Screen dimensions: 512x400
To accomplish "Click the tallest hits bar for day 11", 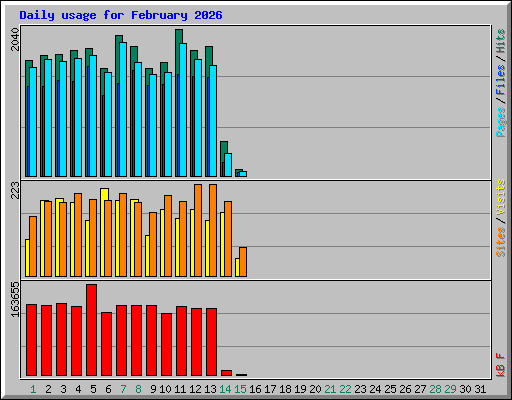I will pos(179,36).
